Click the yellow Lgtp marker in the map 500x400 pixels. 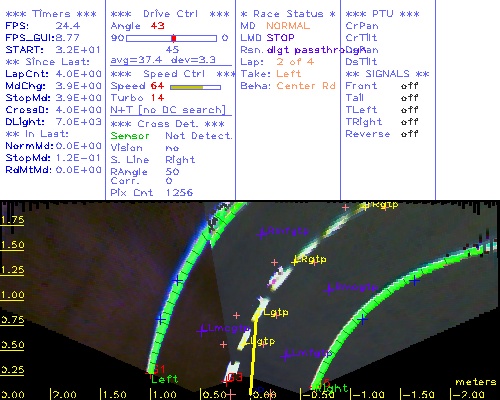275,313
